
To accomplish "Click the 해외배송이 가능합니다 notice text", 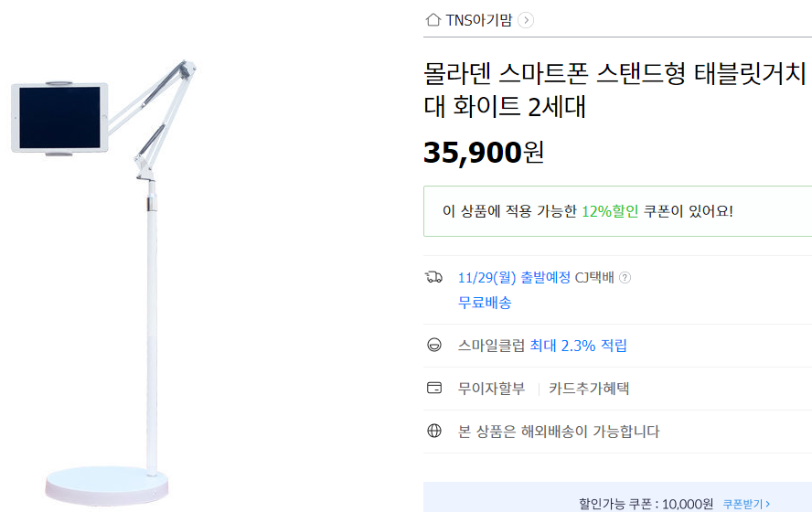I will pos(591,432).
